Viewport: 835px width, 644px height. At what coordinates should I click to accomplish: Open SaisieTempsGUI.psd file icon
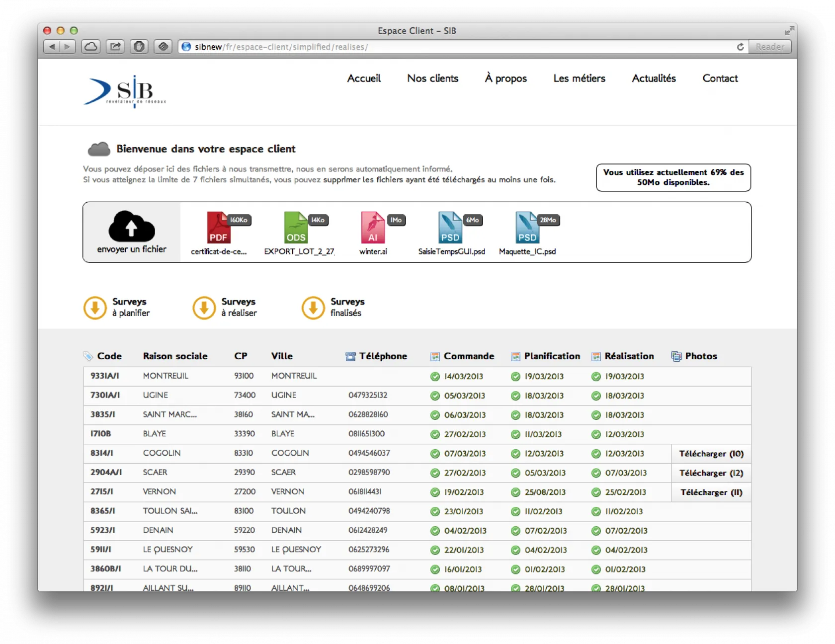(450, 228)
